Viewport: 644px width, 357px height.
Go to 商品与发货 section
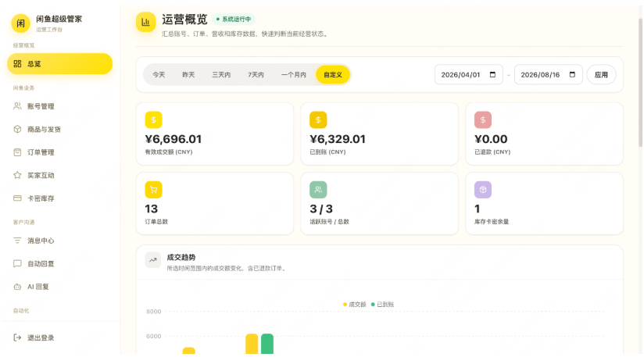pyautogui.click(x=59, y=129)
